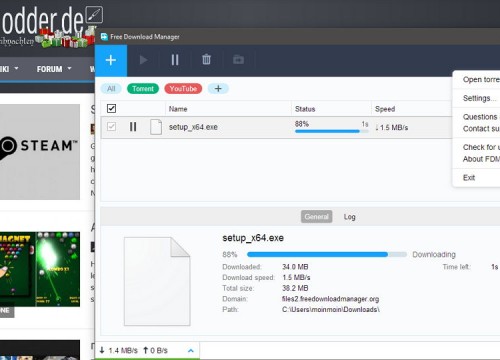500x360 pixels.
Task: Click progress bar in setup_x64.exe row
Action: (x=332, y=131)
